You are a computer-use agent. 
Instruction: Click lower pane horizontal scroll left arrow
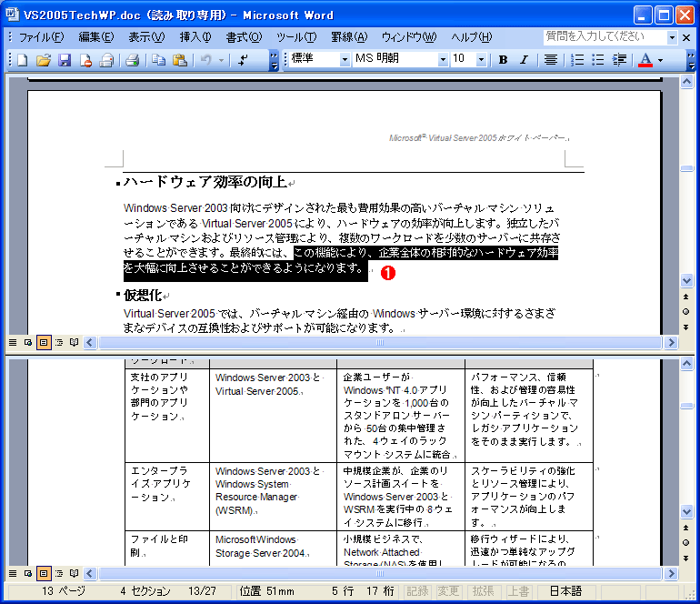tap(90, 573)
